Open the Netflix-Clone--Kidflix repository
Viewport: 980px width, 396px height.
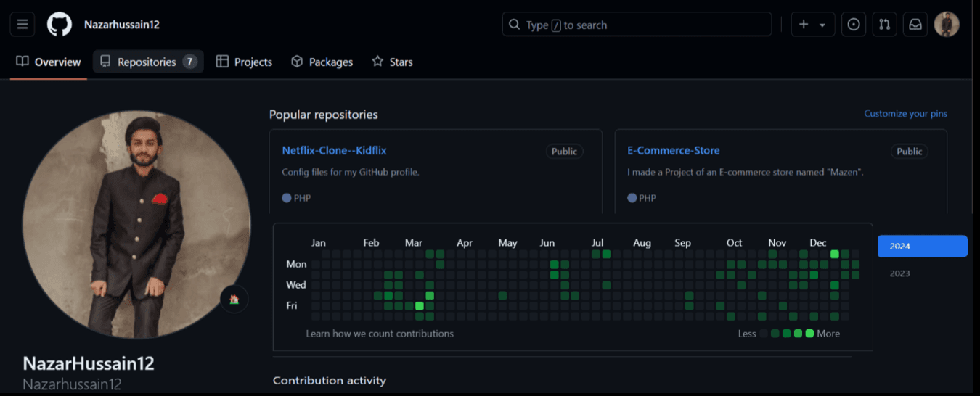pos(334,151)
